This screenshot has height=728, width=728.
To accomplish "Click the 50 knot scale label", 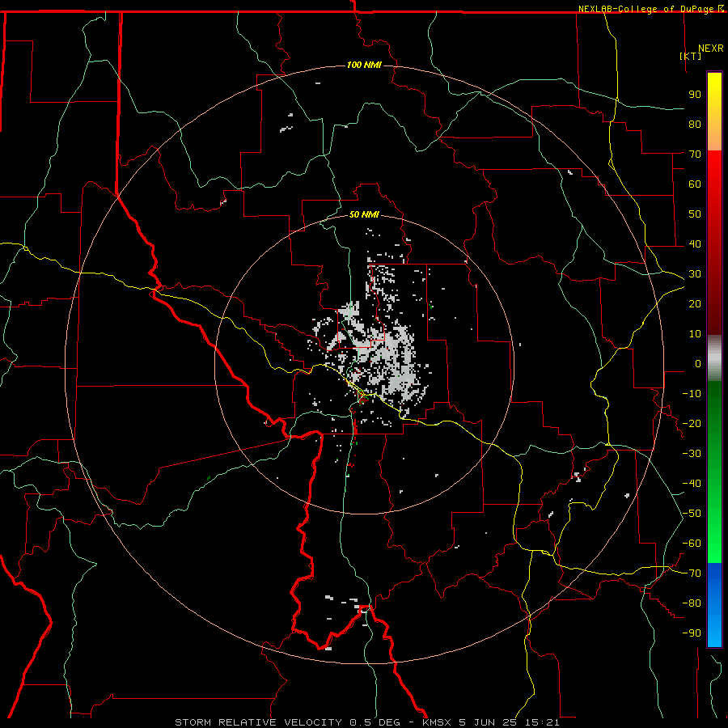I will click(695, 214).
